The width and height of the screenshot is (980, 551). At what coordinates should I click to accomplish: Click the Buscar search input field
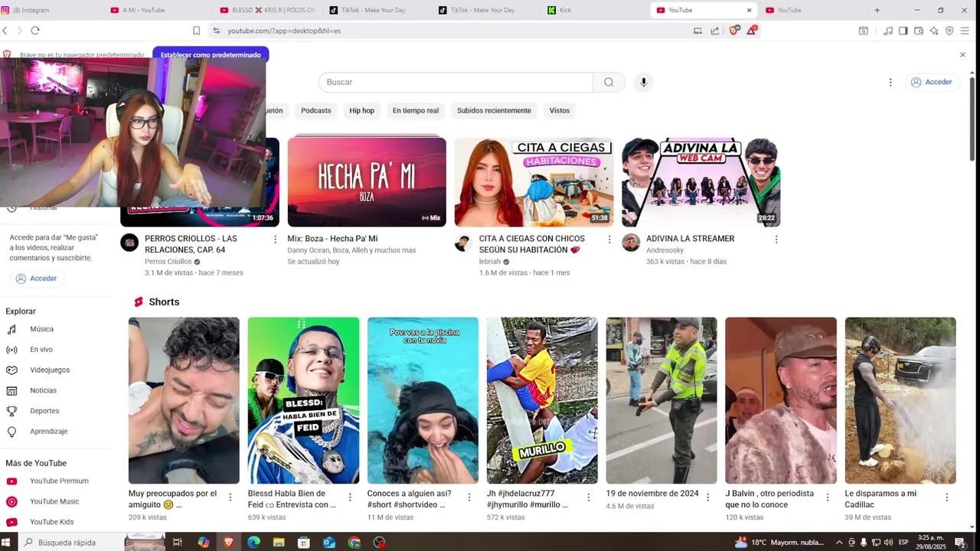coord(456,82)
